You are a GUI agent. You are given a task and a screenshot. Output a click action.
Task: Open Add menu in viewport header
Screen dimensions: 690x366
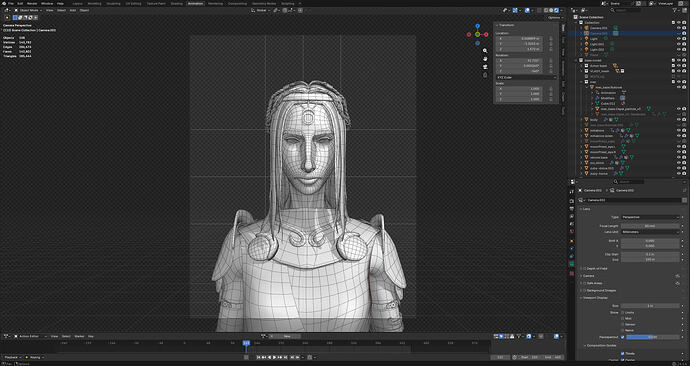point(72,10)
